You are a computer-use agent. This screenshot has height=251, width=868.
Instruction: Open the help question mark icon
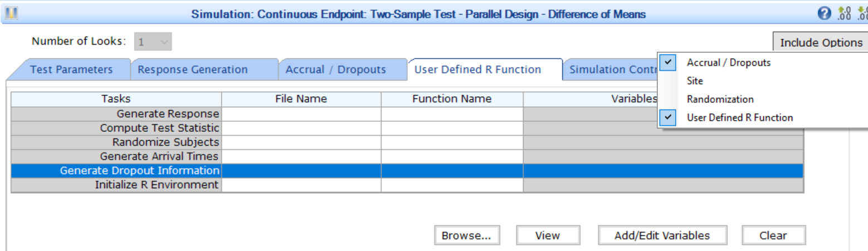click(825, 14)
